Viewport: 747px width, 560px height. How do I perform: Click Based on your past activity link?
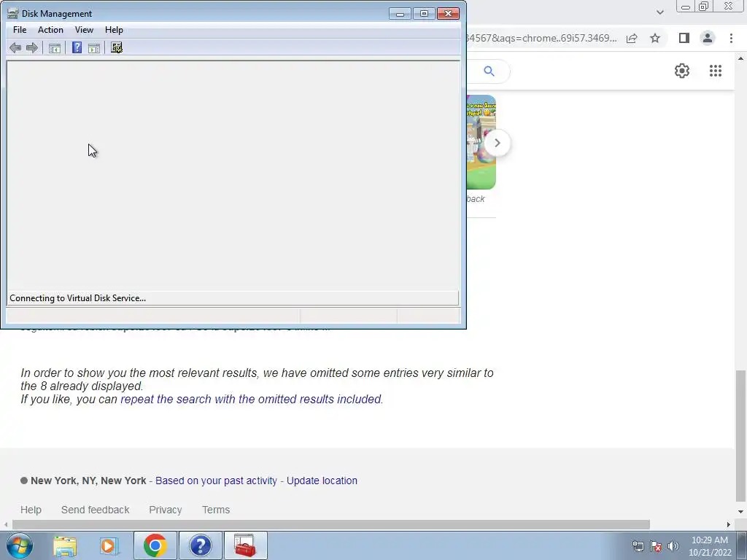(x=216, y=481)
